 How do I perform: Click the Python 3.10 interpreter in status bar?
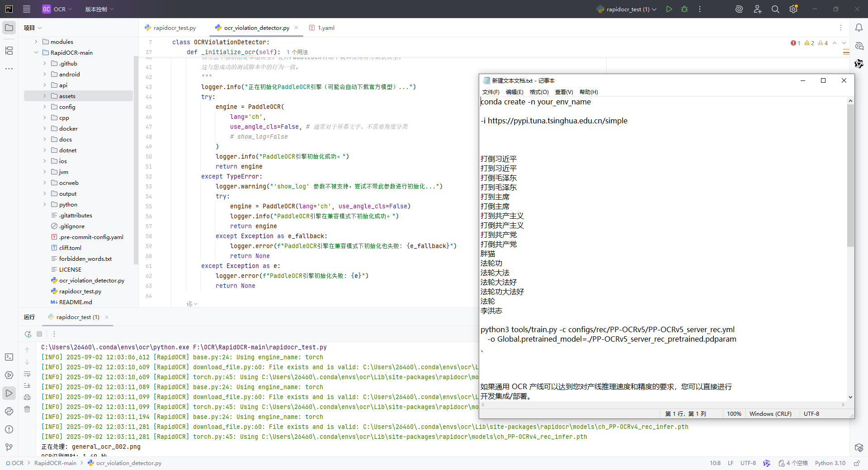pyautogui.click(x=830, y=463)
